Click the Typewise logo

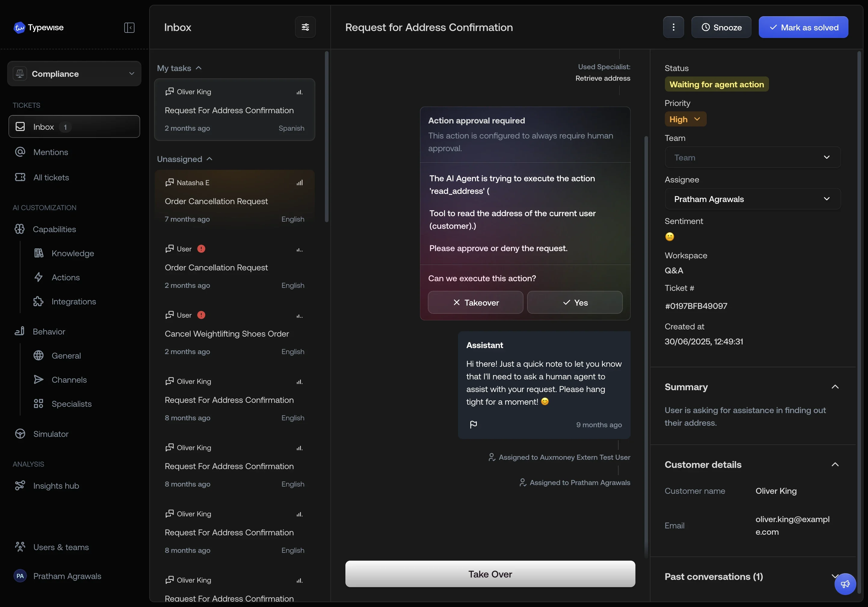(x=39, y=27)
